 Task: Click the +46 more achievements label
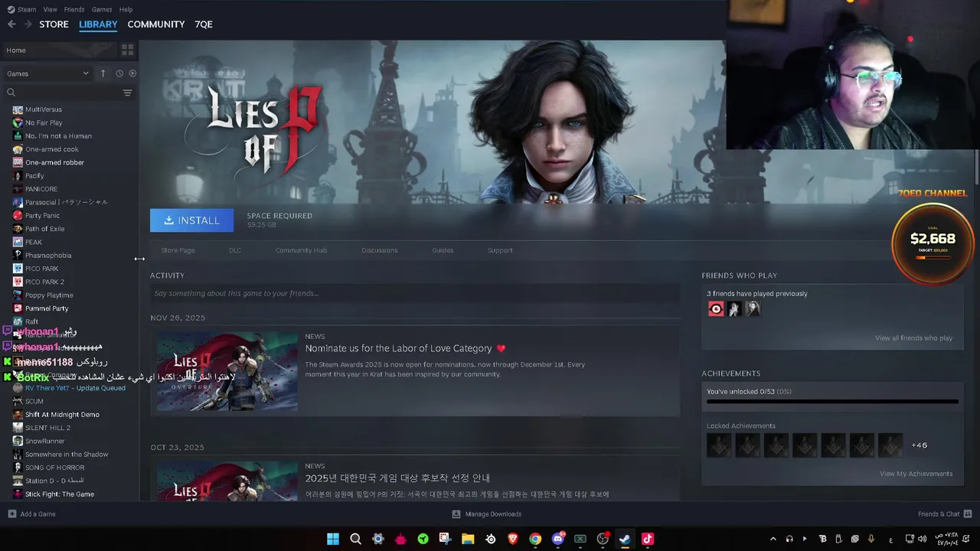[x=919, y=445]
